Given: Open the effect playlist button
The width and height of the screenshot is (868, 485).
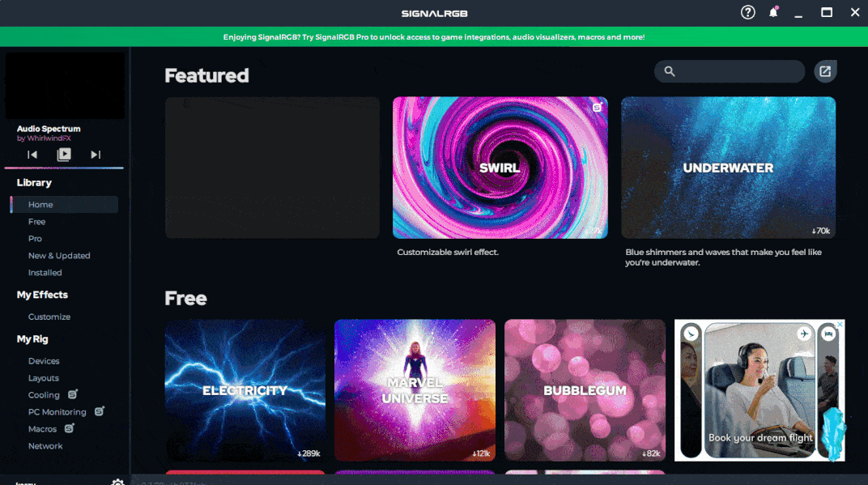Looking at the screenshot, I should pos(64,155).
